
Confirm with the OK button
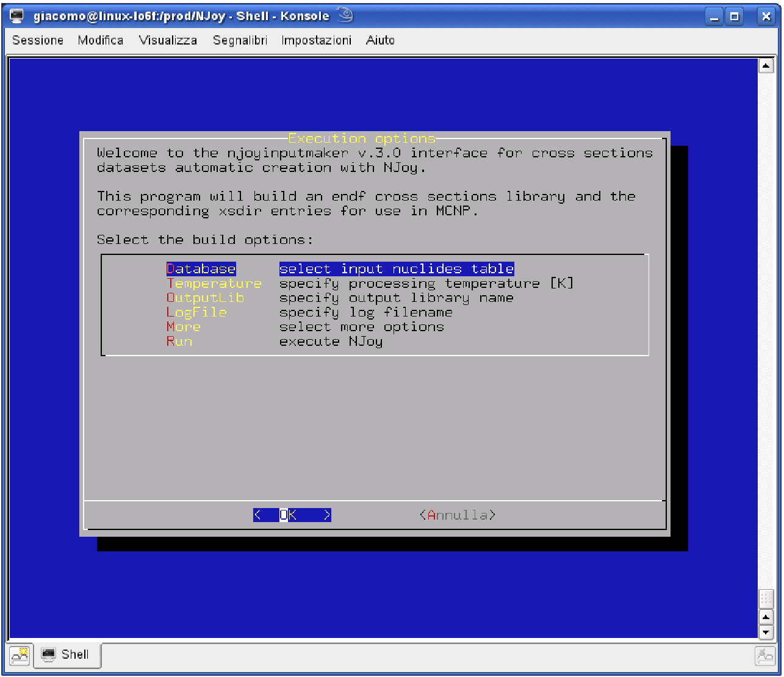[x=292, y=515]
